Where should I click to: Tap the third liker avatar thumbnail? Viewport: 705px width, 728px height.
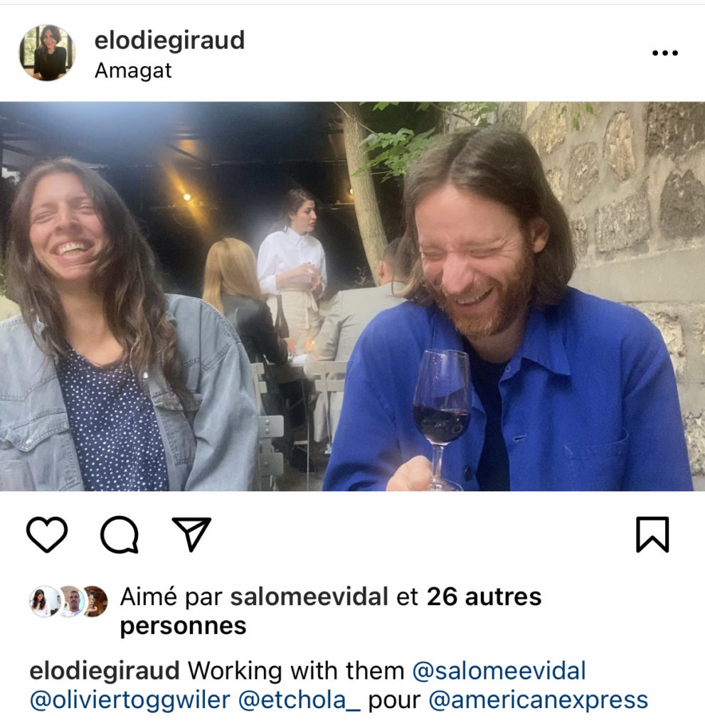click(96, 601)
